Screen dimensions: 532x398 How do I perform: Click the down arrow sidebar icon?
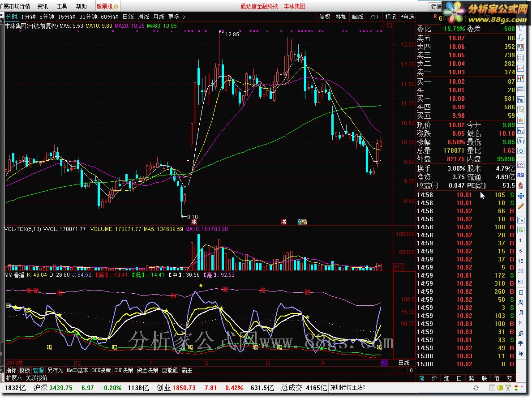tap(520, 38)
